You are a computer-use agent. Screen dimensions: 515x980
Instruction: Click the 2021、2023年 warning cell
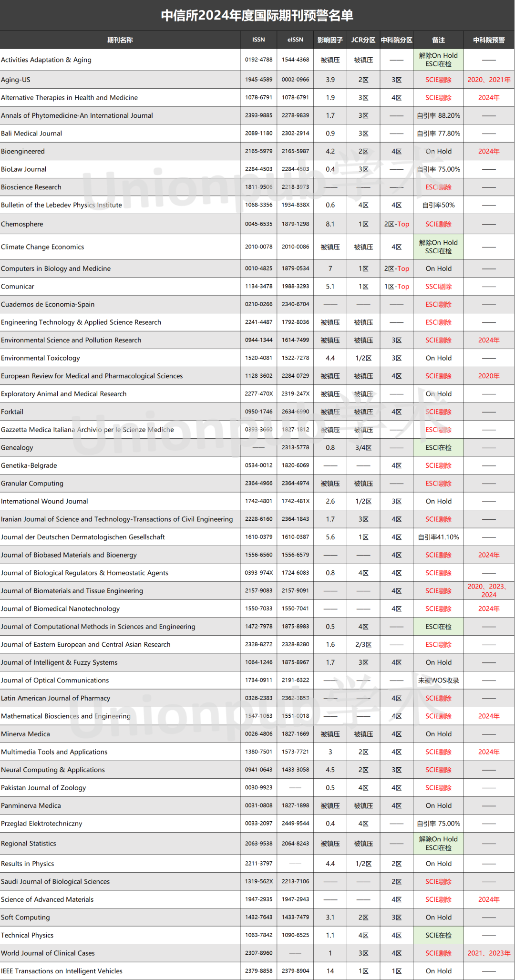click(489, 953)
